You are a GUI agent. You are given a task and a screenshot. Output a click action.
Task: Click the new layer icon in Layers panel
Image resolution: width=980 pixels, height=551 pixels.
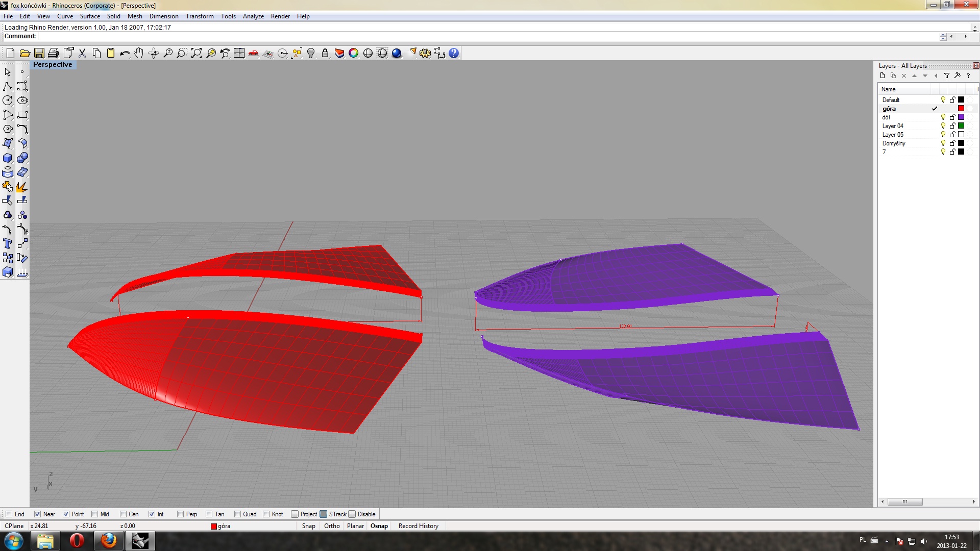point(883,76)
